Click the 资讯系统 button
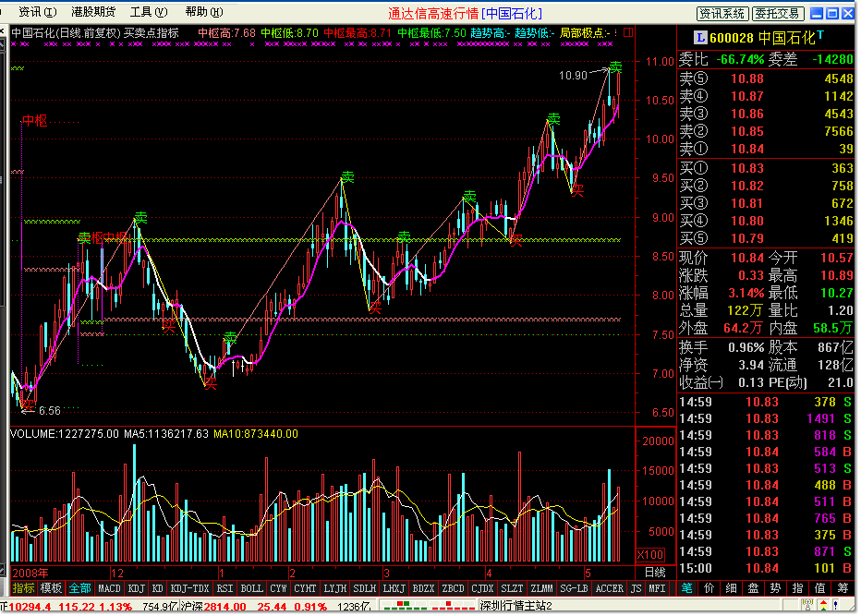The image size is (861, 616). pyautogui.click(x=722, y=13)
